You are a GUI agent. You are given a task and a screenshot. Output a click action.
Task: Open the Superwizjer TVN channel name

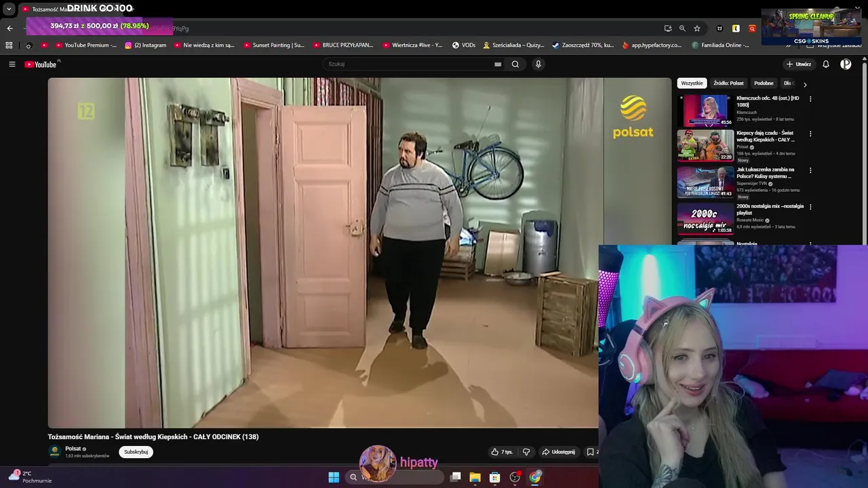pos(752,184)
